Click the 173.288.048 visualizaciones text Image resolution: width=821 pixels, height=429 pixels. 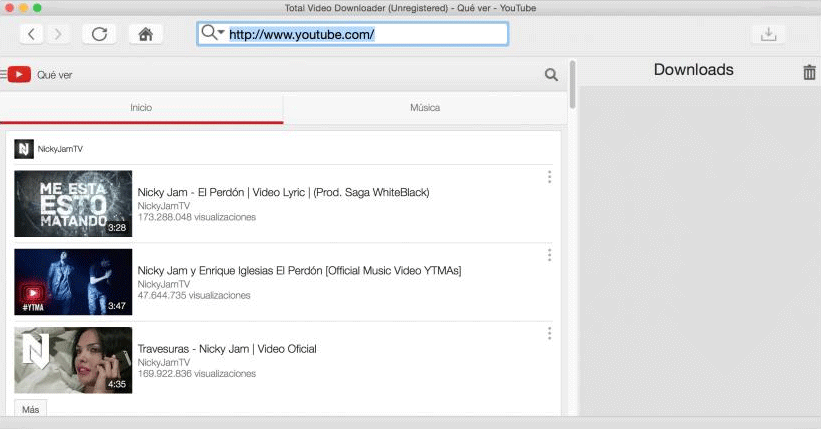point(197,217)
